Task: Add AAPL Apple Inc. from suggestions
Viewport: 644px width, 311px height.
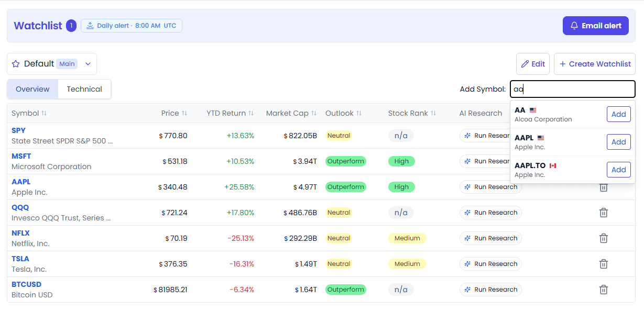Action: [x=619, y=142]
